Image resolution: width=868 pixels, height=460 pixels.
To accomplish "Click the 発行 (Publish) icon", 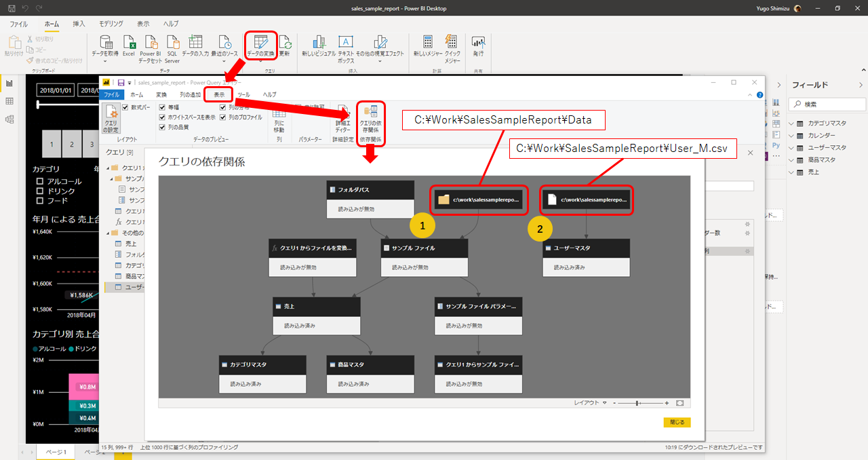I will click(478, 42).
